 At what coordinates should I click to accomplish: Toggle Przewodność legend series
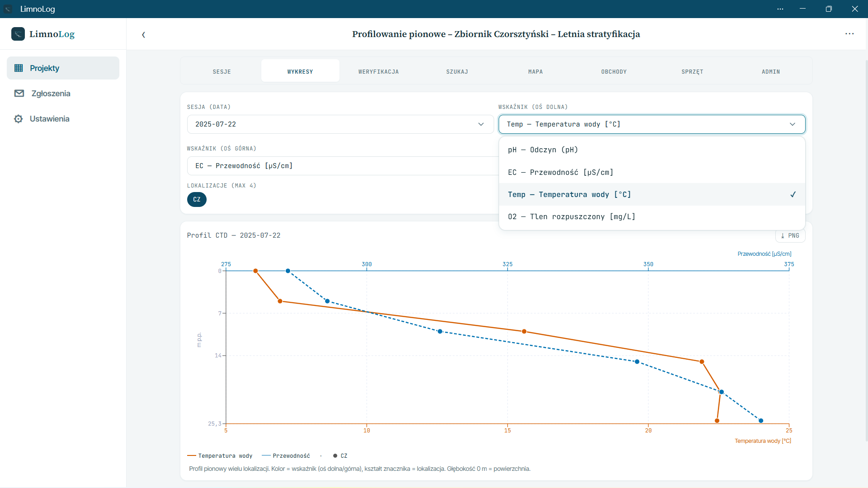click(x=286, y=456)
